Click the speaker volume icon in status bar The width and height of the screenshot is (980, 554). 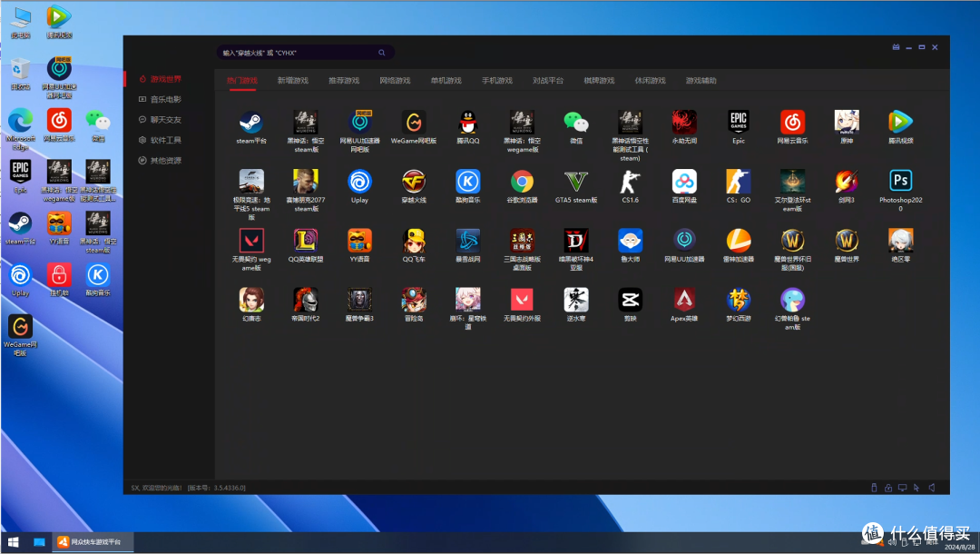pyautogui.click(x=932, y=488)
